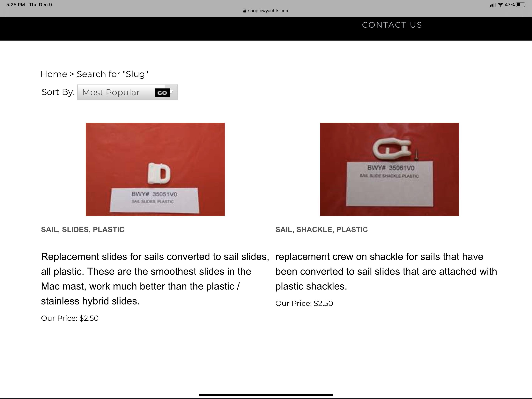This screenshot has height=399, width=532.
Task: Open the plastic sail slide product photo
Action: pos(155,169)
